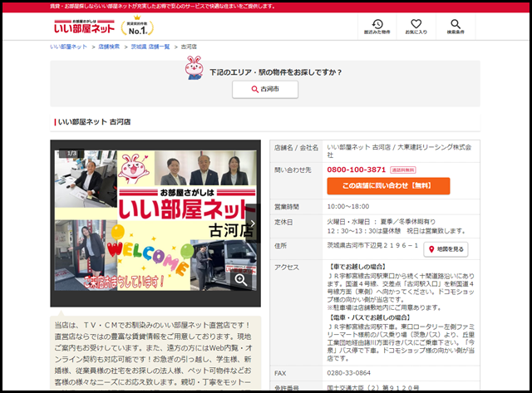The image size is (532, 393).
Task: Click 【電車・バスでお越しの場合】 heading
Action: (369, 317)
